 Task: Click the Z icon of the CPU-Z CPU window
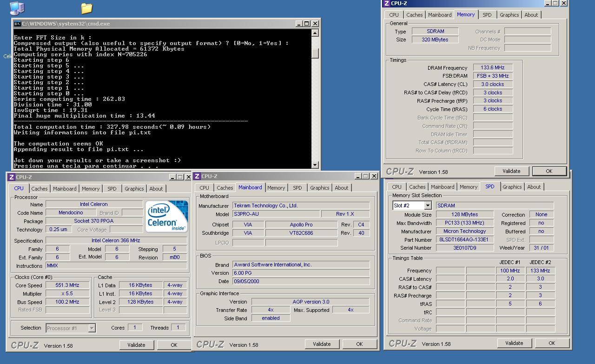pos(12,177)
